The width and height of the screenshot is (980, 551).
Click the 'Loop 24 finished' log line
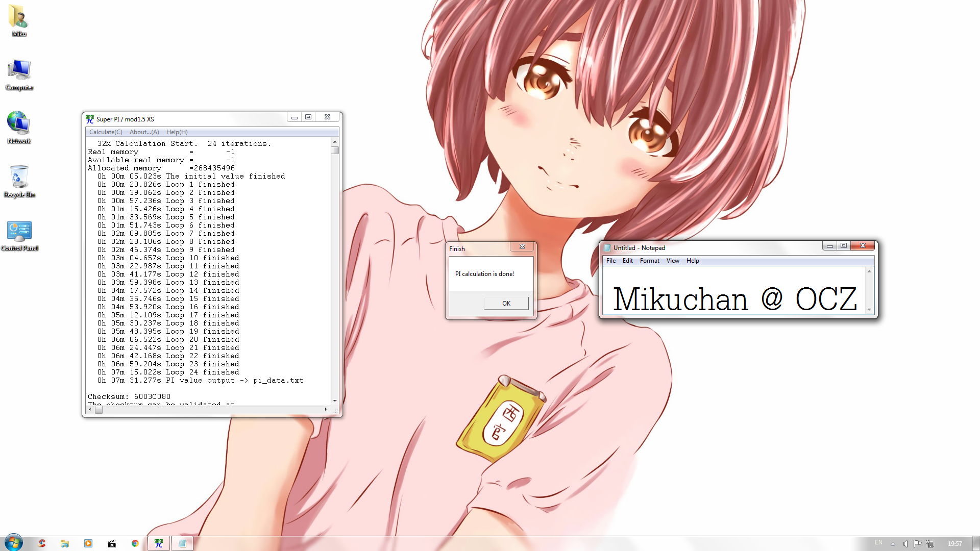point(168,372)
